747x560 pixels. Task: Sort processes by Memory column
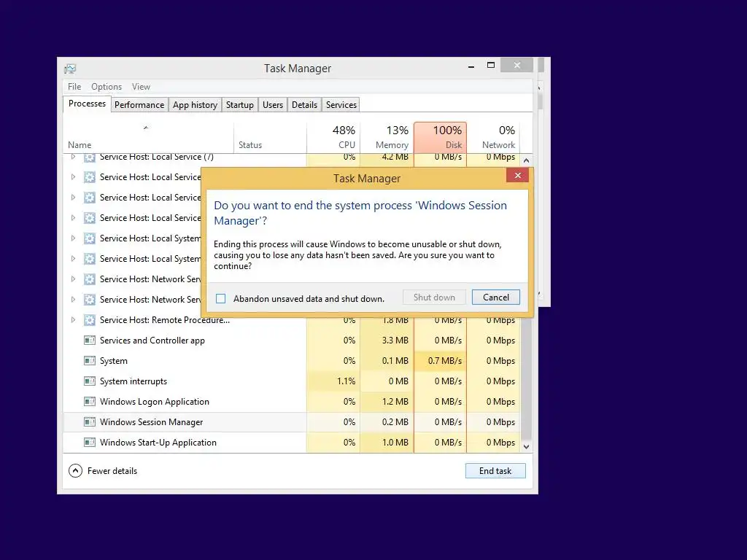click(x=387, y=137)
